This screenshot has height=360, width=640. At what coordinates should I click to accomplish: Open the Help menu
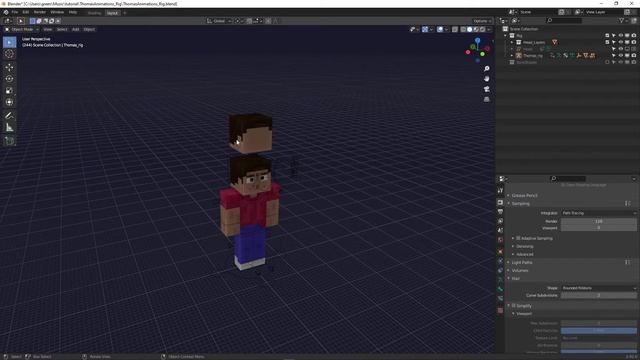73,12
